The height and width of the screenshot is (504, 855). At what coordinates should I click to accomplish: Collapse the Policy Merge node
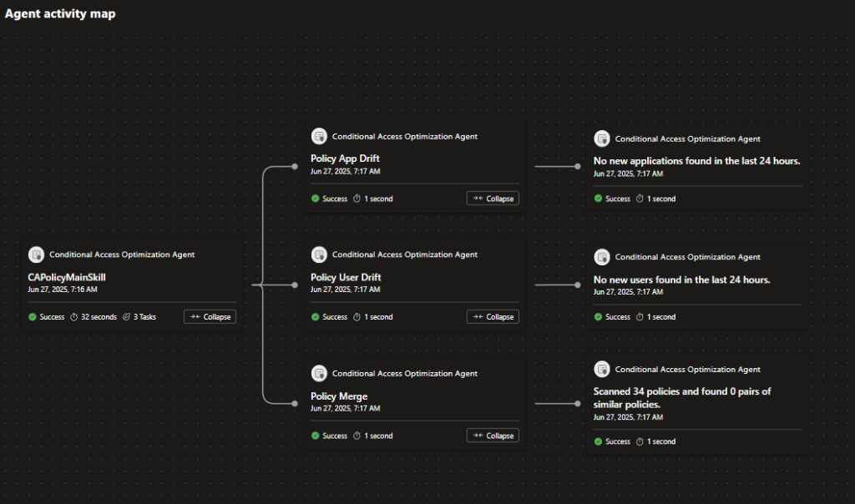[493, 436]
